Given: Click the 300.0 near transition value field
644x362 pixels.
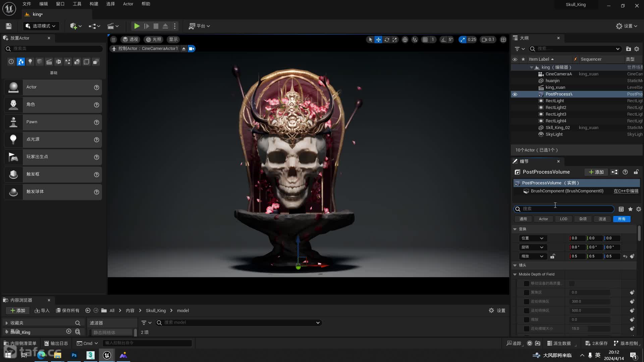Looking at the screenshot, I should point(590,302).
